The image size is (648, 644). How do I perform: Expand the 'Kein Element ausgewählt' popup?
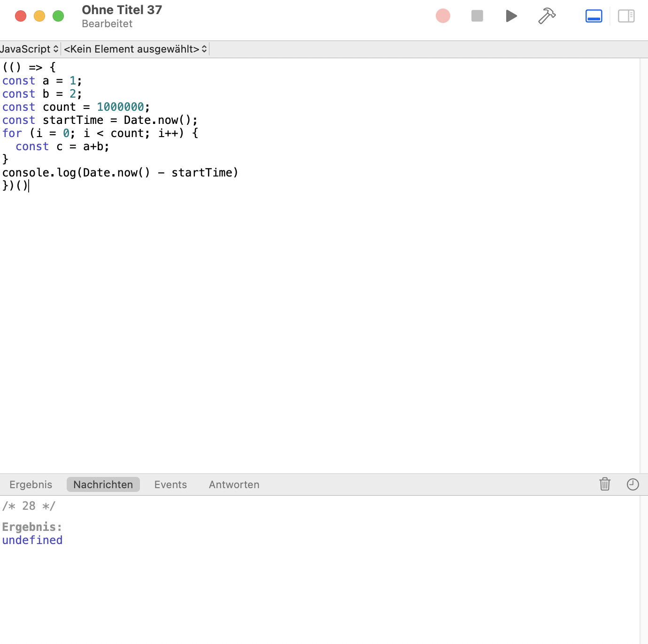[x=135, y=49]
